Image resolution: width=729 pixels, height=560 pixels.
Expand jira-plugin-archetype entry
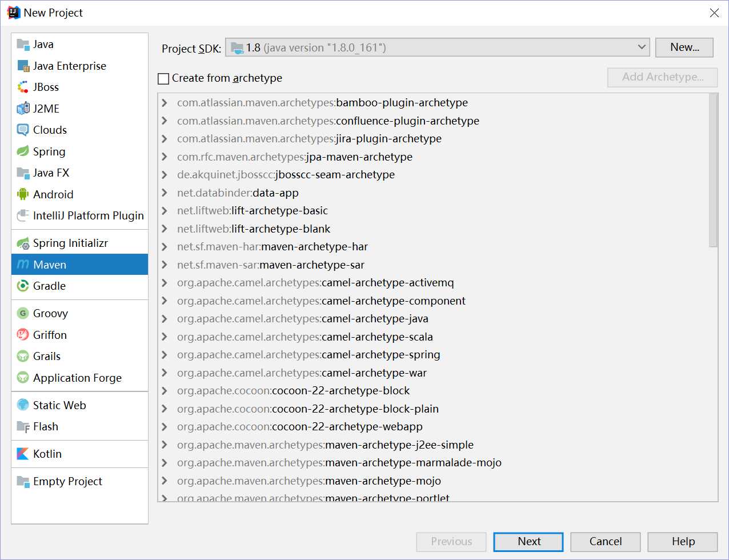coord(165,139)
